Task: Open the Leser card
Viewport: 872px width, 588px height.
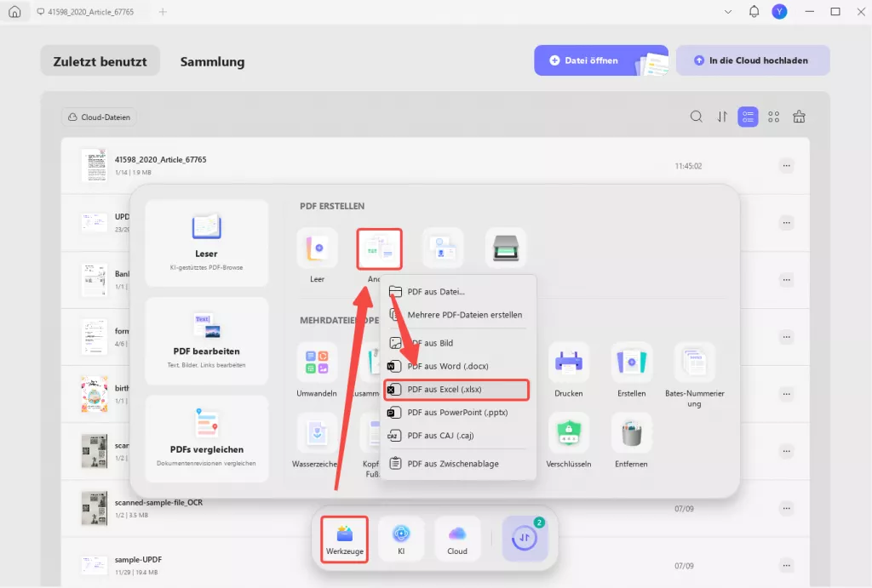Action: coord(206,243)
